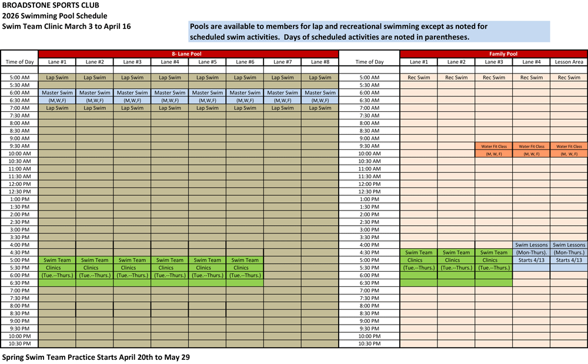Click the red 8-Lane Pool header
The height and width of the screenshot is (364, 588).
(188, 54)
